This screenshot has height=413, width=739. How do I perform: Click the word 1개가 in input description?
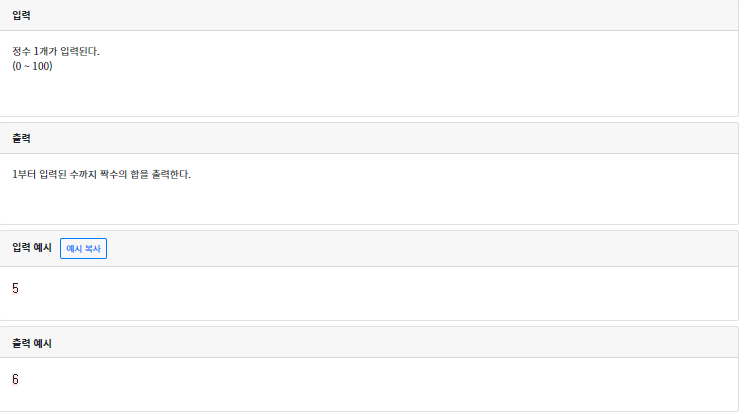pos(46,52)
